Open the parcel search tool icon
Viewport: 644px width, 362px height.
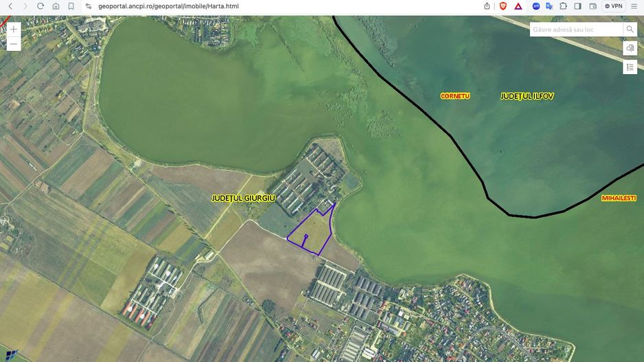[x=630, y=48]
